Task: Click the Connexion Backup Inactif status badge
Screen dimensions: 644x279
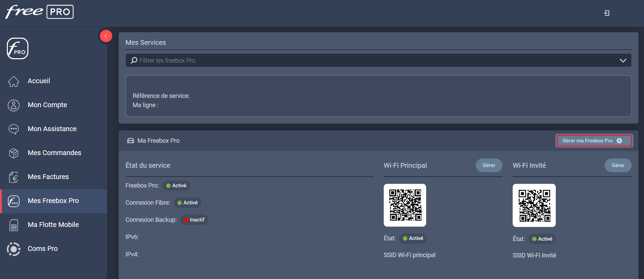Action: tap(194, 220)
